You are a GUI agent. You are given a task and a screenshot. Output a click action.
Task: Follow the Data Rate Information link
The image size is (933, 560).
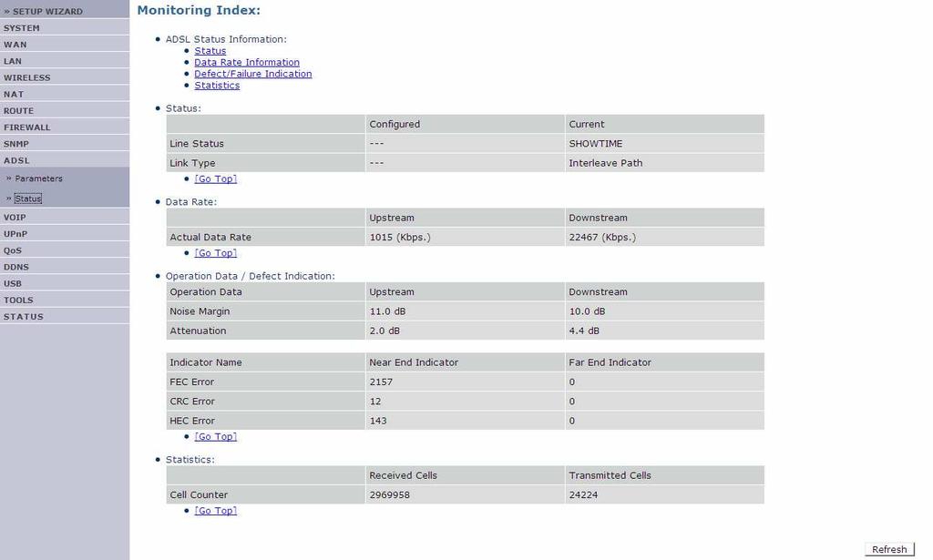coord(247,63)
